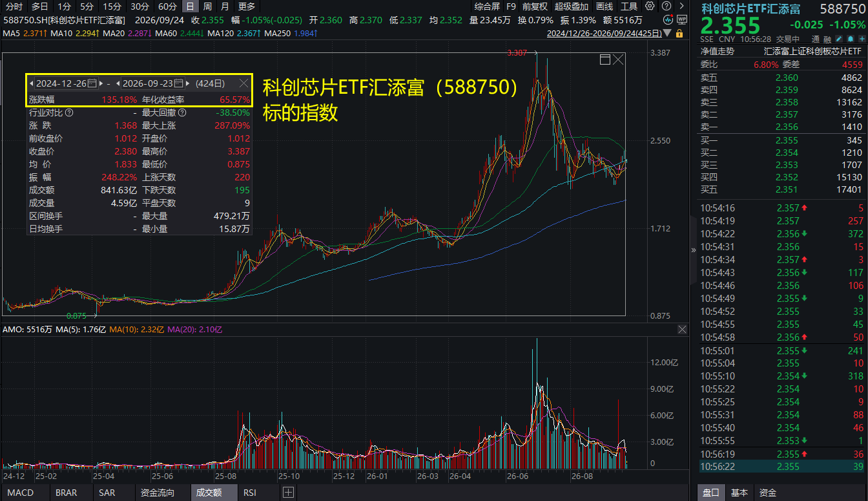Image resolution: width=868 pixels, height=501 pixels.
Task: Open the 工具 tools menu
Action: coord(628,6)
